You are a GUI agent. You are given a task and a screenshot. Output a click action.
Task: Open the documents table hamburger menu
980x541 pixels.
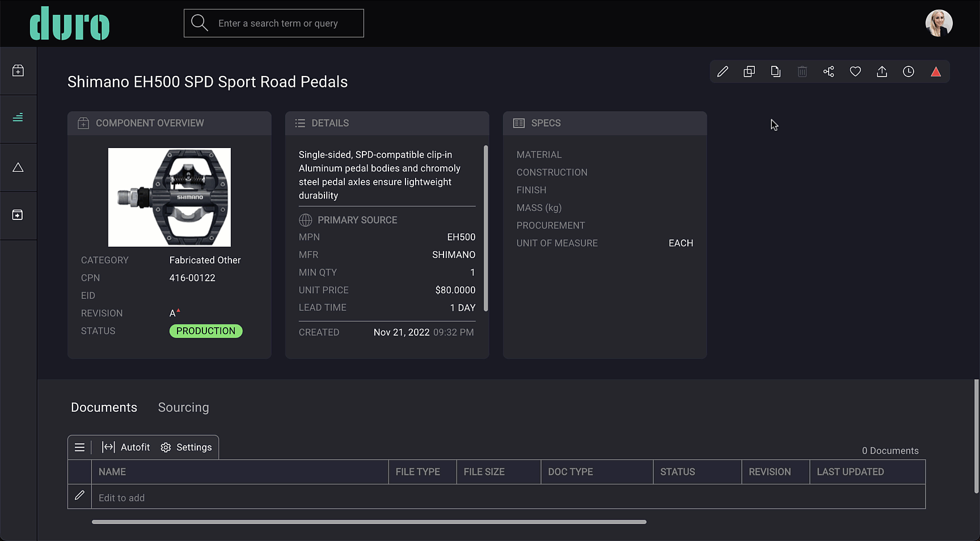click(79, 447)
